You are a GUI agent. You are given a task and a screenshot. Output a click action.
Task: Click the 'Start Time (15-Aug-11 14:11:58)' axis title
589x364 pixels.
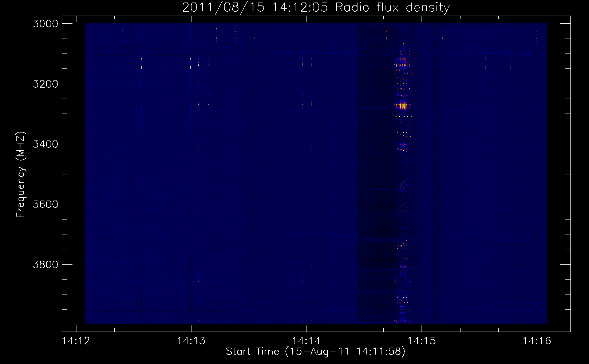tap(316, 352)
